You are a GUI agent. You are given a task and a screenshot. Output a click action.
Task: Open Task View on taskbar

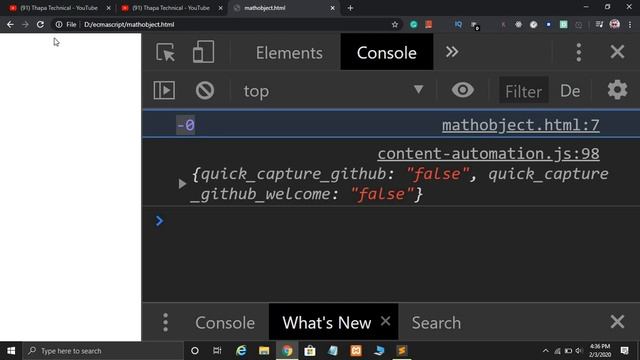point(217,351)
